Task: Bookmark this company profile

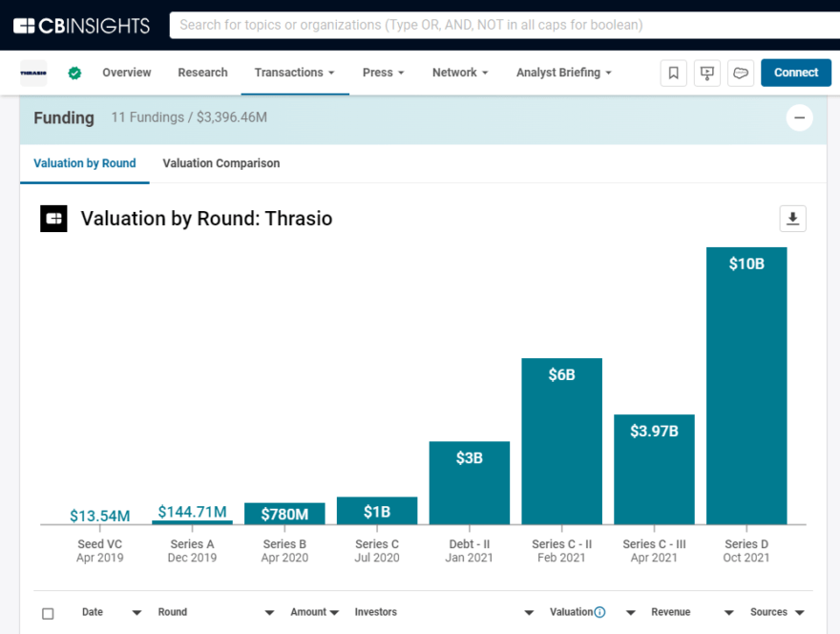Action: click(x=674, y=73)
